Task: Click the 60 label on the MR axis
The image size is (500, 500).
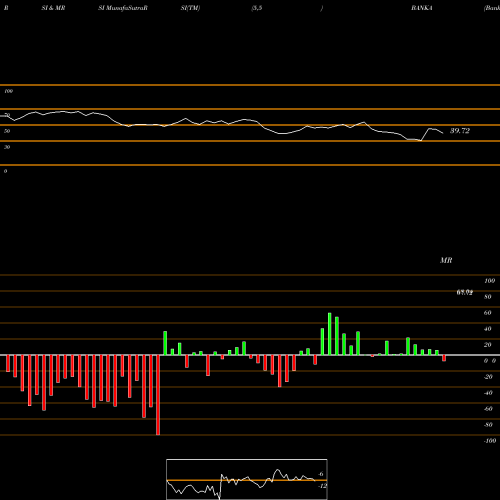Action: click(x=487, y=313)
